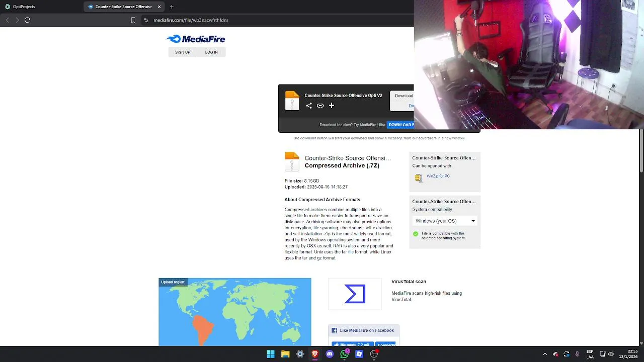Select the Counter-Strike Source Offensive tab
Image resolution: width=644 pixels, height=362 pixels.
pos(125,7)
